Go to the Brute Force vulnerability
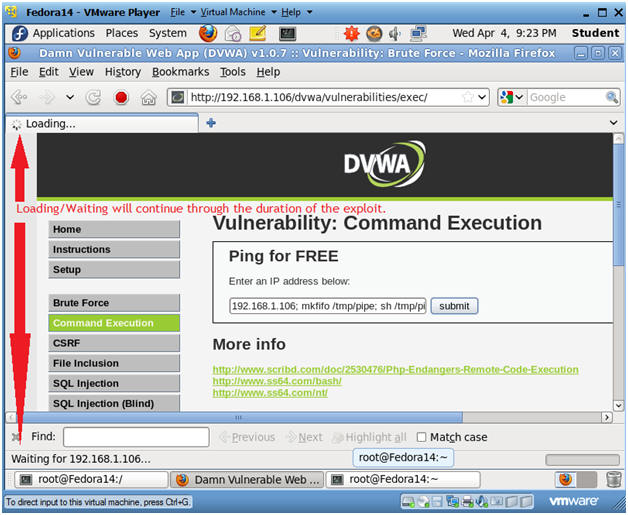This screenshot has height=515, width=628. 114,303
